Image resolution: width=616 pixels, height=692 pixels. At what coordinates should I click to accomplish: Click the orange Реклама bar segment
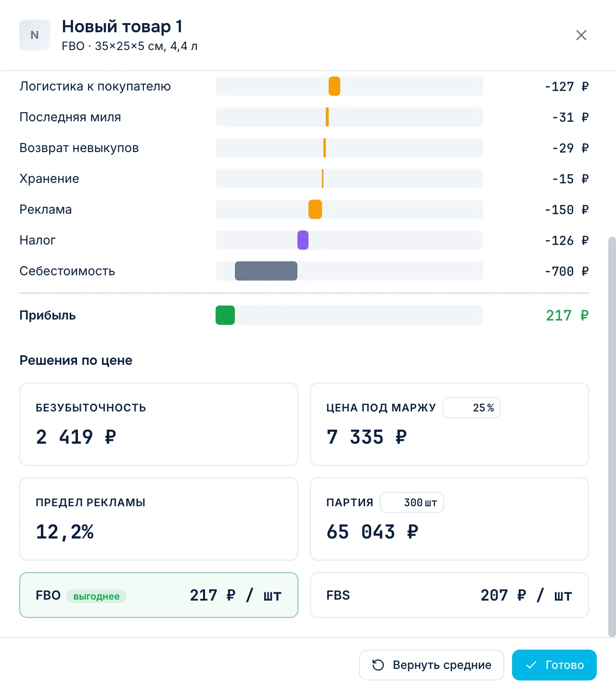pyautogui.click(x=315, y=209)
